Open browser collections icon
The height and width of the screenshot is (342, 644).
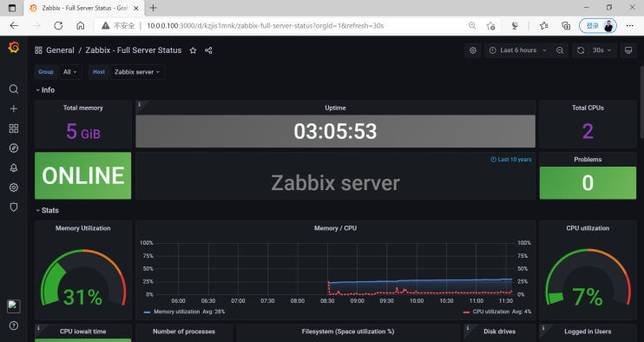coord(566,26)
